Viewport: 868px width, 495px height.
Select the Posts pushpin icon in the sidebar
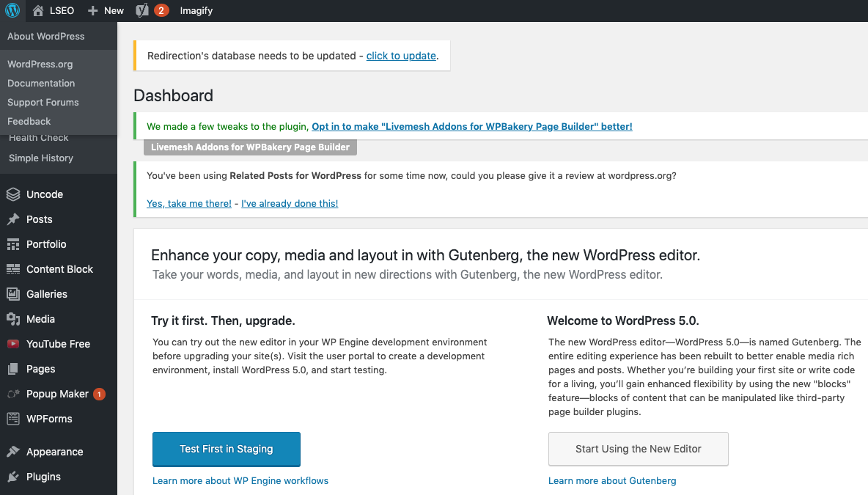pos(13,219)
